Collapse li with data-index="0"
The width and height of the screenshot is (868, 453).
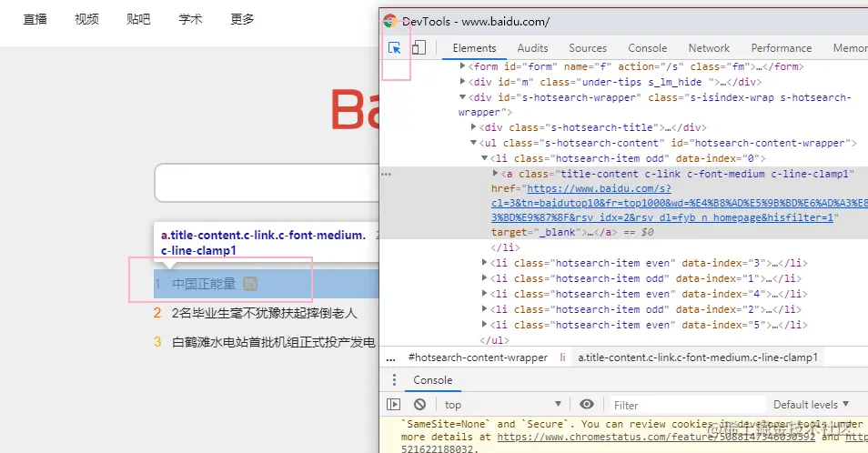tap(484, 157)
